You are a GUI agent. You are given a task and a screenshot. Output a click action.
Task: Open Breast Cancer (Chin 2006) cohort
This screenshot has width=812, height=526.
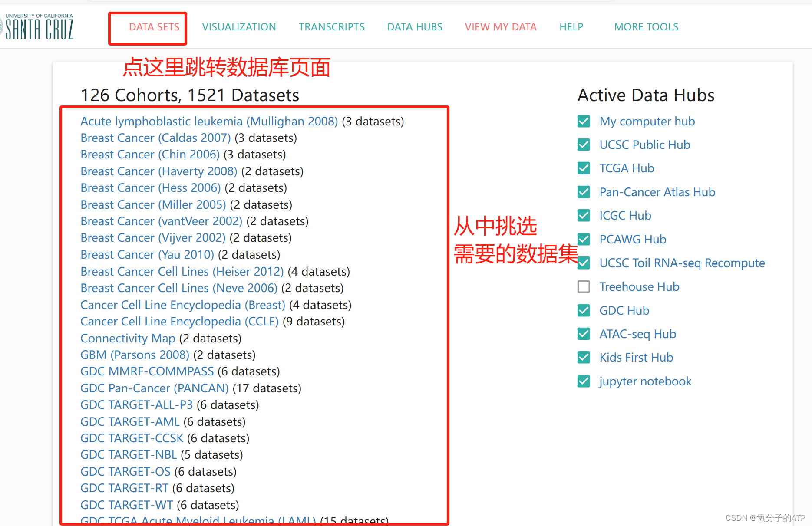tap(150, 155)
